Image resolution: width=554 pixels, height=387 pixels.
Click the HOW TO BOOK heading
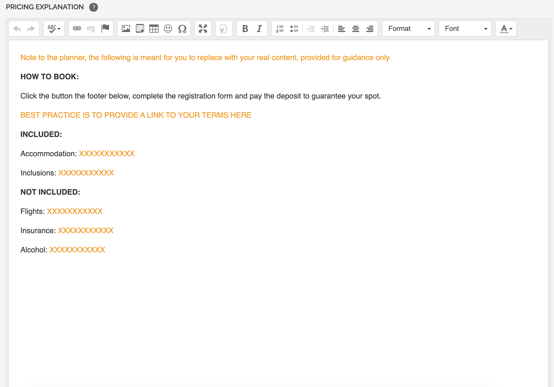point(49,77)
